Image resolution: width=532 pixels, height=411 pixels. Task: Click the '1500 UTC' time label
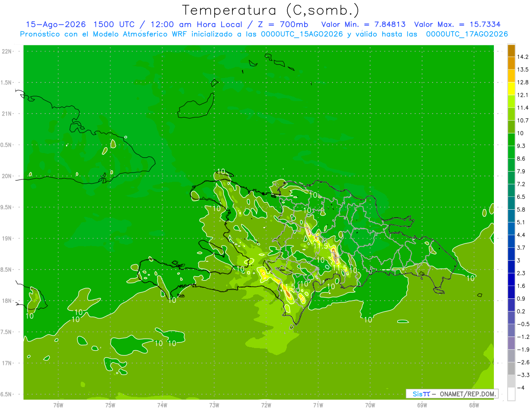tap(114, 24)
